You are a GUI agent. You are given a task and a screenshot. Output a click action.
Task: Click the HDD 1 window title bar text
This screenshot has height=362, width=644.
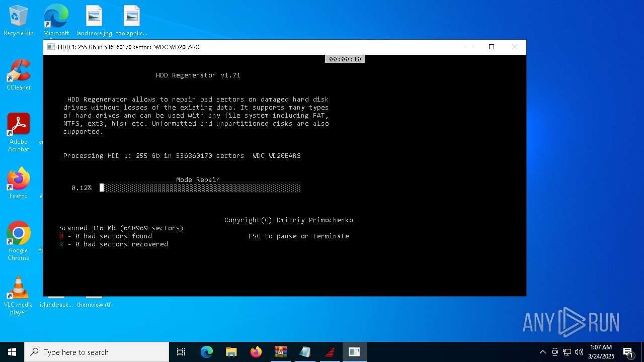point(128,47)
